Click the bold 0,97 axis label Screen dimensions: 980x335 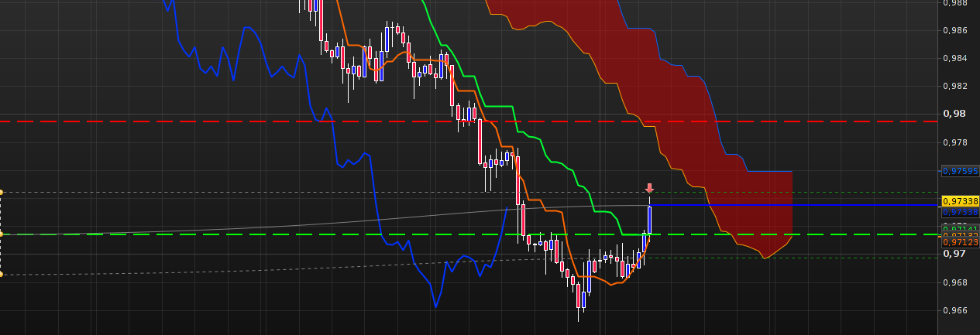(x=954, y=253)
